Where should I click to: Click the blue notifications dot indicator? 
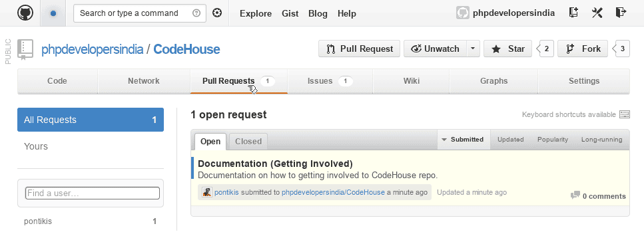53,13
